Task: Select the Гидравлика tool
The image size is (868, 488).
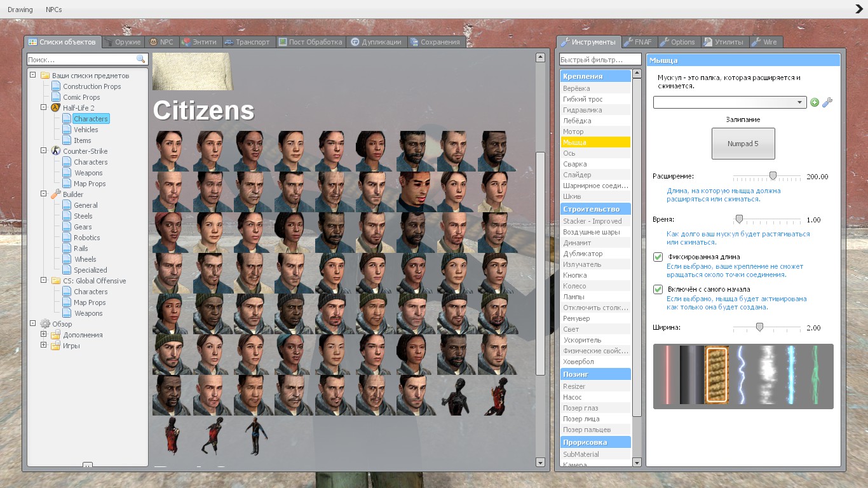Action: point(595,110)
